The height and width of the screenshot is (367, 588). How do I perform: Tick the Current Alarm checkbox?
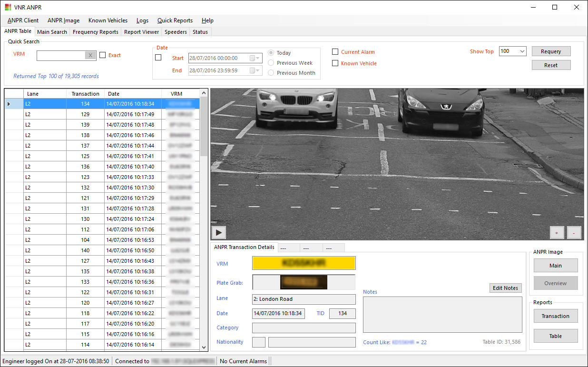tap(335, 52)
